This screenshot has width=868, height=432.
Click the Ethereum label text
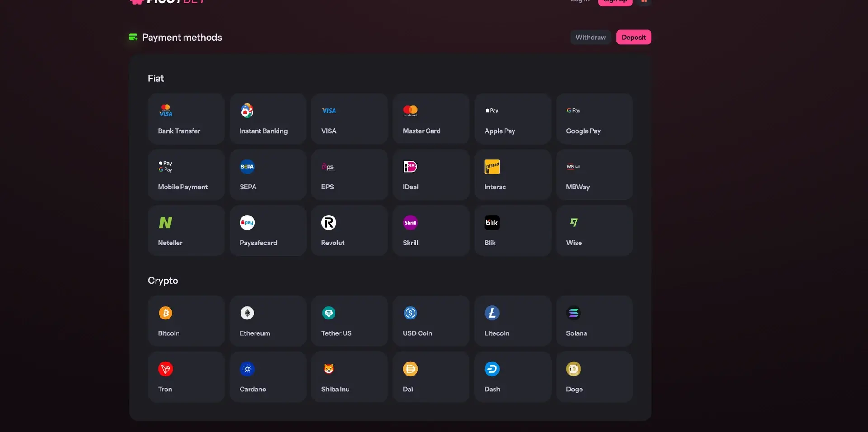[255, 333]
